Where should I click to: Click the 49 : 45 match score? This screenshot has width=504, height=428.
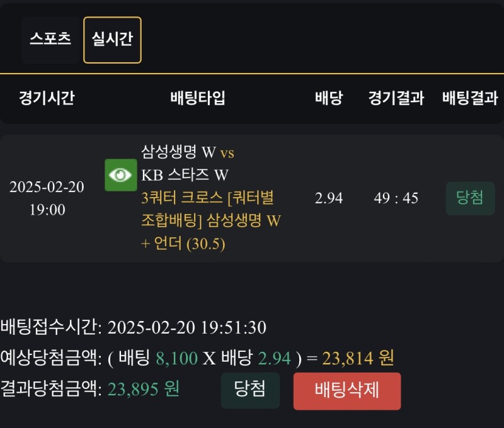tap(396, 198)
